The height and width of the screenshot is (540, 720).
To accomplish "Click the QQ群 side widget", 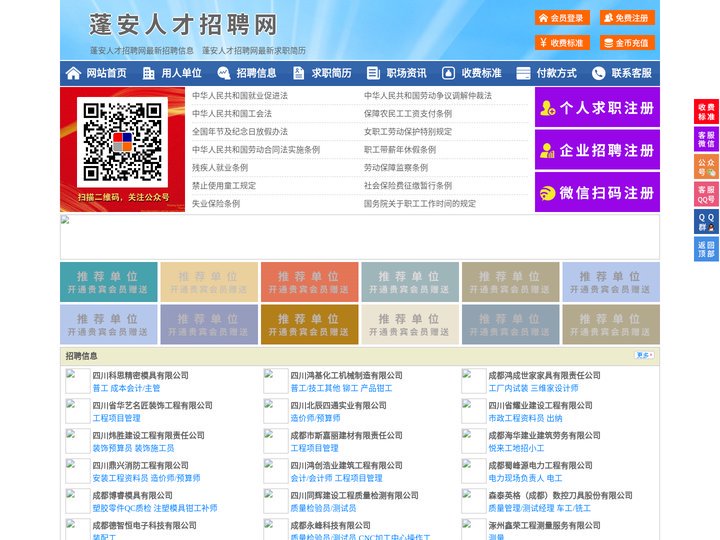I will [x=706, y=222].
